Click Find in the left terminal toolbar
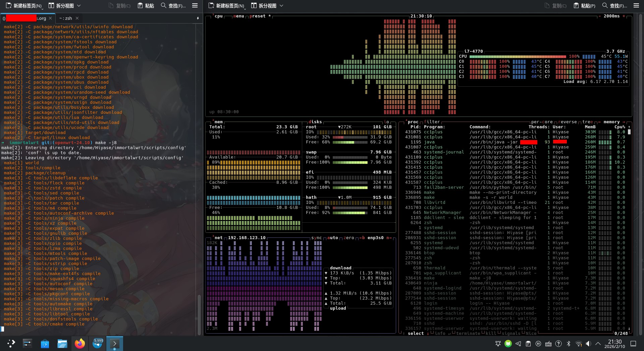Screen dimensions: 644x351 tap(173, 6)
